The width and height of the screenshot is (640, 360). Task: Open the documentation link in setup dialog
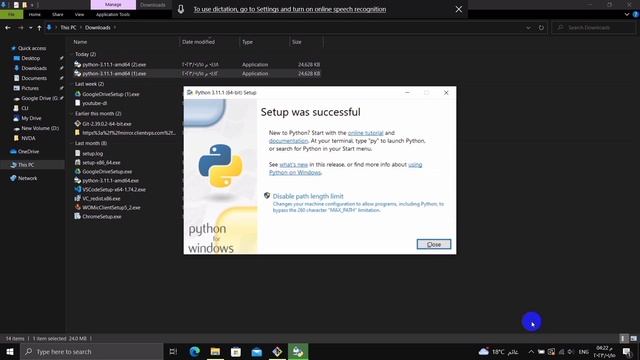coord(288,141)
